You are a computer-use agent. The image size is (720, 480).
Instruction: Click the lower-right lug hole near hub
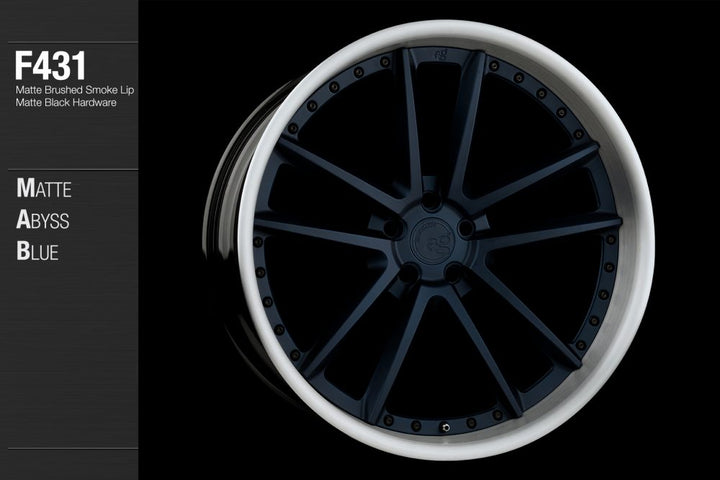(x=455, y=271)
